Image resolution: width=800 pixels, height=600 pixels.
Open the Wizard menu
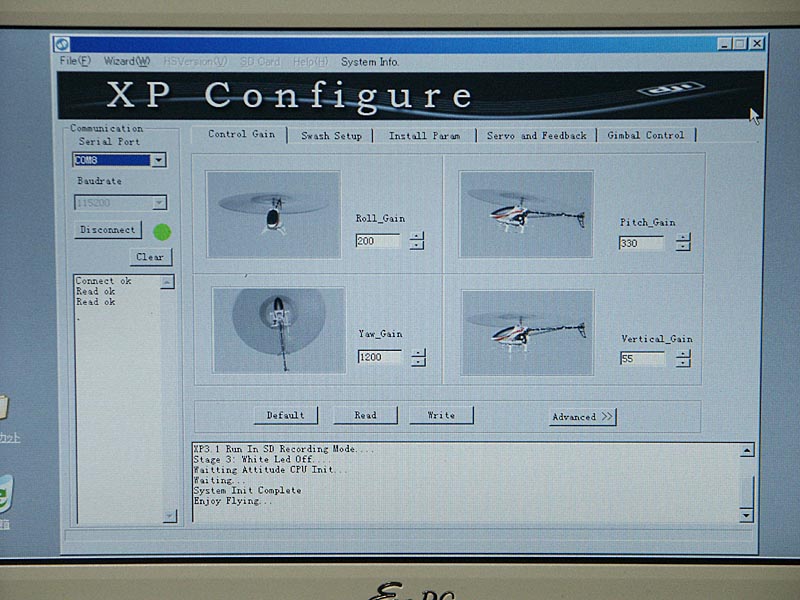pyautogui.click(x=126, y=62)
